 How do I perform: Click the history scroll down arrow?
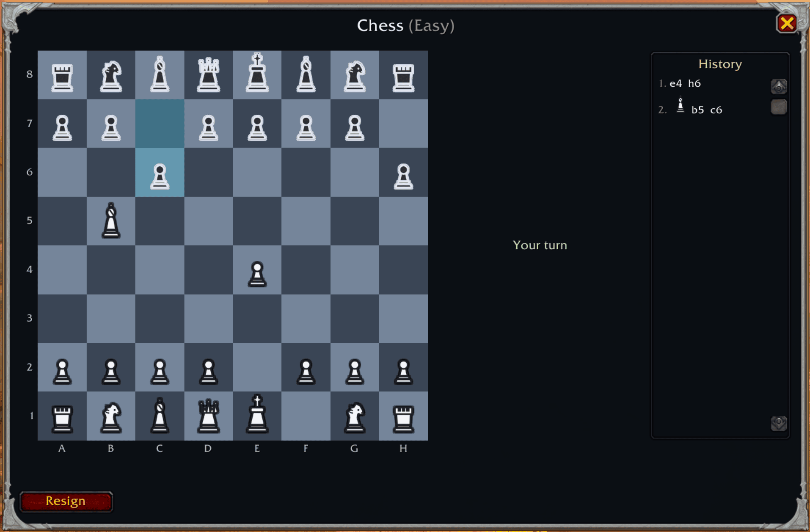point(779,423)
